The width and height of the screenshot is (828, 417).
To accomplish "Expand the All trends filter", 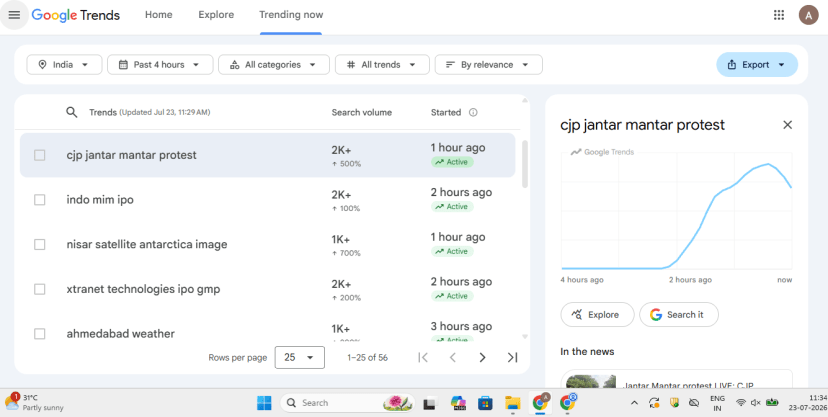I will (382, 64).
